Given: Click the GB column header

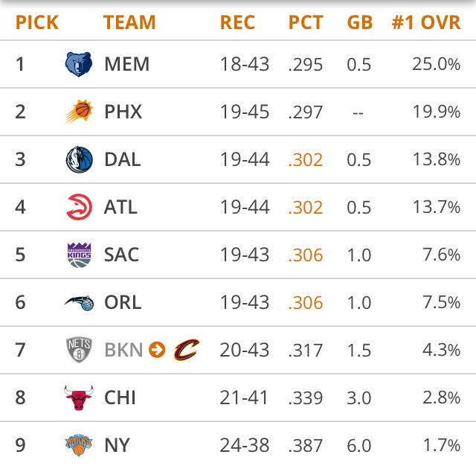Looking at the screenshot, I should pos(360,22).
